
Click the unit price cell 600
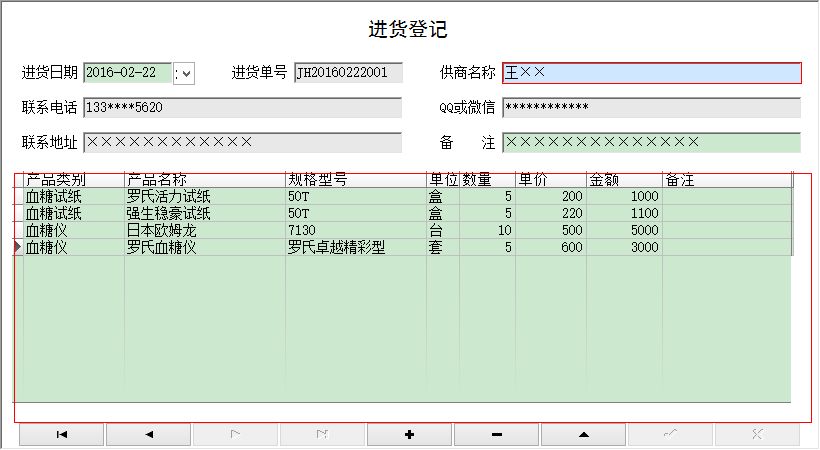click(x=551, y=247)
